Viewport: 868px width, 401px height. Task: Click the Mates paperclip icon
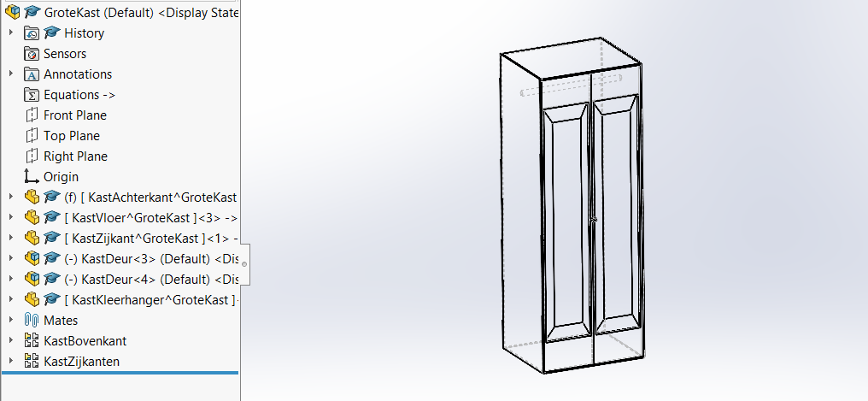click(32, 321)
